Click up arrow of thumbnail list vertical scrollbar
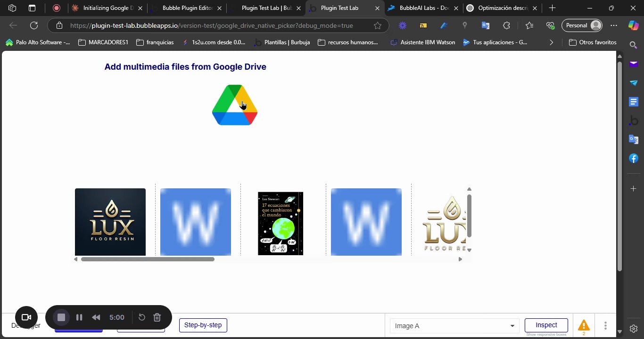 [469, 189]
